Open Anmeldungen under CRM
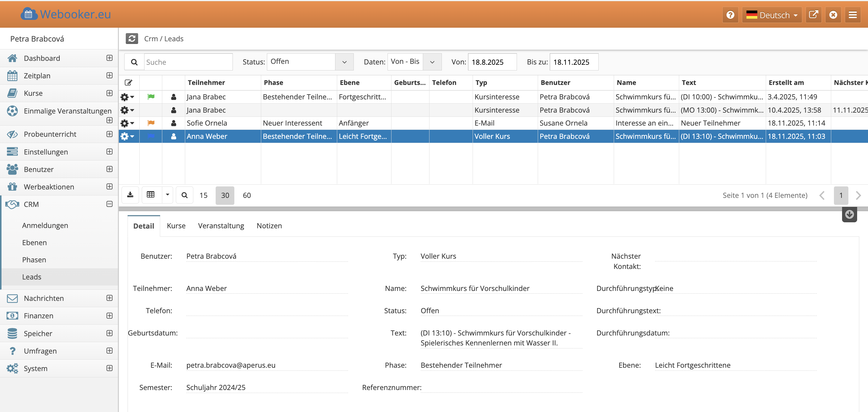Screen dimensions: 868x412 click(x=45, y=226)
